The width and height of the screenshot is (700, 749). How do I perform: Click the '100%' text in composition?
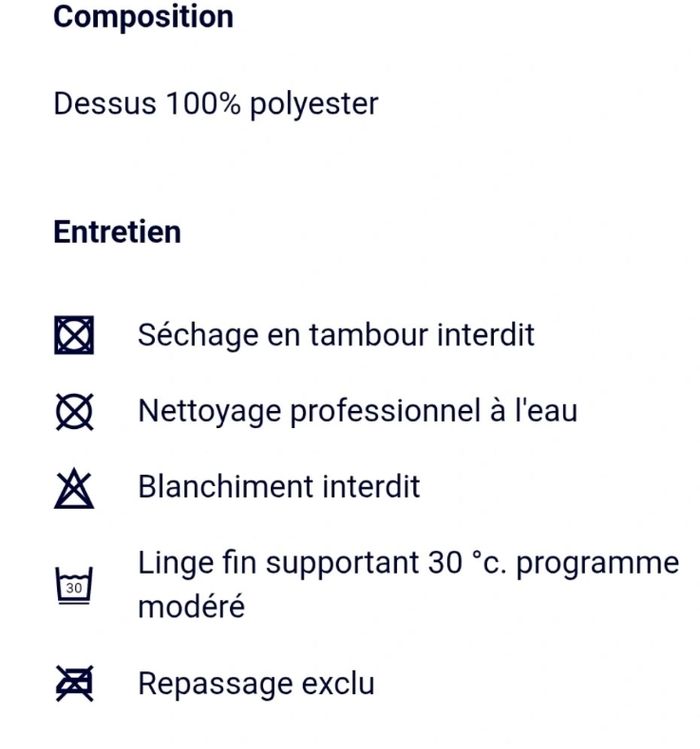tap(200, 104)
